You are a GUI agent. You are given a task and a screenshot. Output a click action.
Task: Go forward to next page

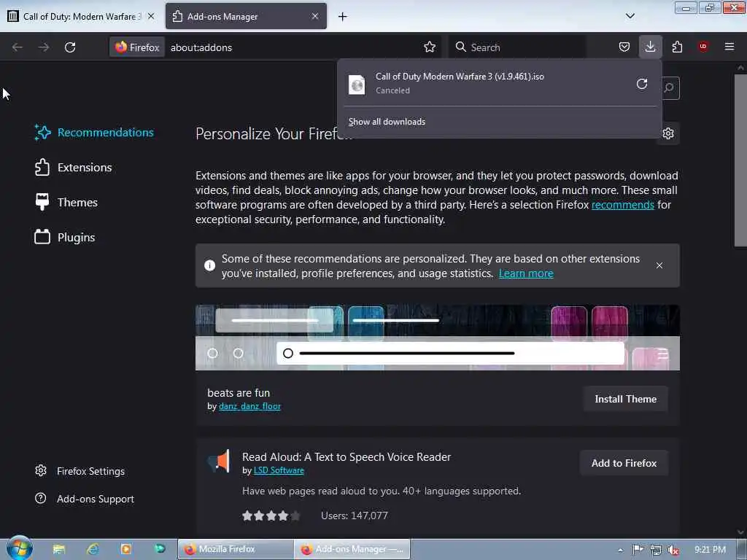tap(44, 47)
